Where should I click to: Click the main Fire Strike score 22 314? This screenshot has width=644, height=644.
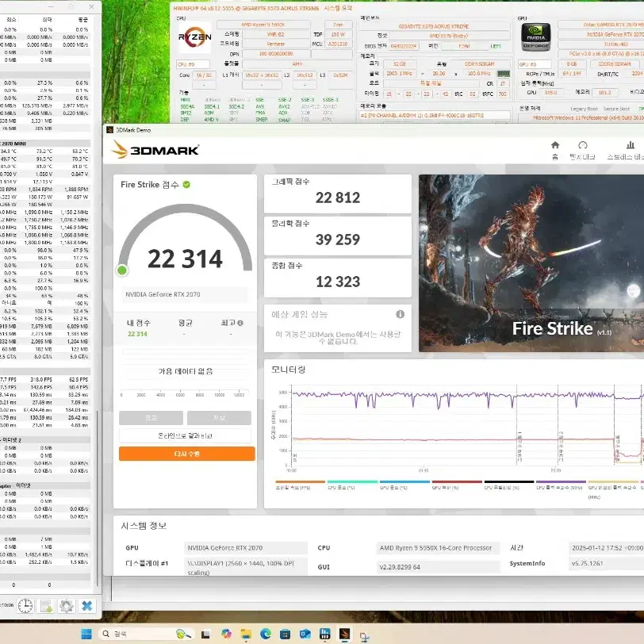click(185, 259)
